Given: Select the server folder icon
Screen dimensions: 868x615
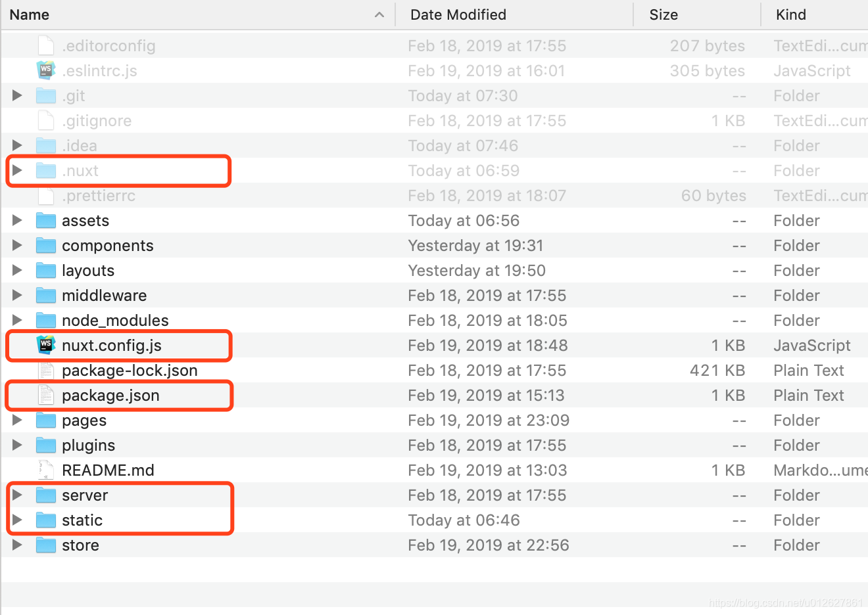Looking at the screenshot, I should pos(45,495).
